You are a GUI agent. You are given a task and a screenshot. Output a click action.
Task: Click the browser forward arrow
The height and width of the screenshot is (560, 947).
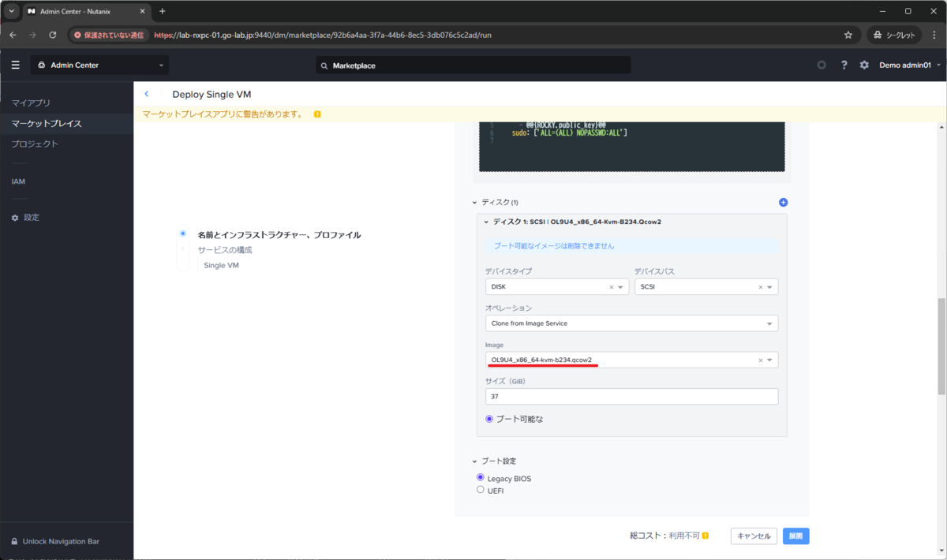click(33, 35)
